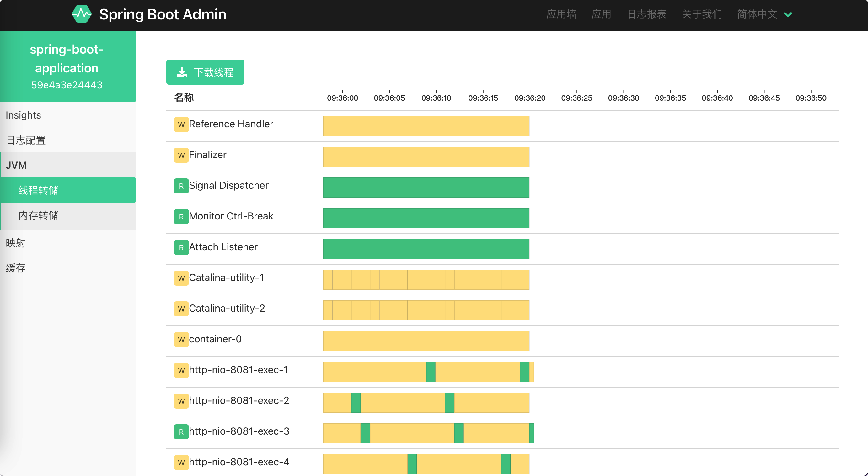The height and width of the screenshot is (476, 868).
Task: Expand the Finalizer thread row
Action: click(x=502, y=156)
